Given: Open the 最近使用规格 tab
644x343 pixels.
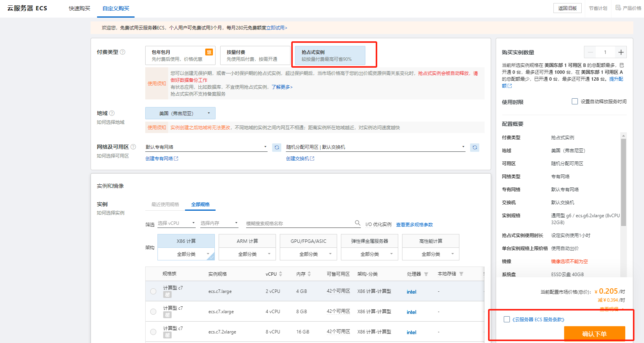Looking at the screenshot, I should pos(165,205).
